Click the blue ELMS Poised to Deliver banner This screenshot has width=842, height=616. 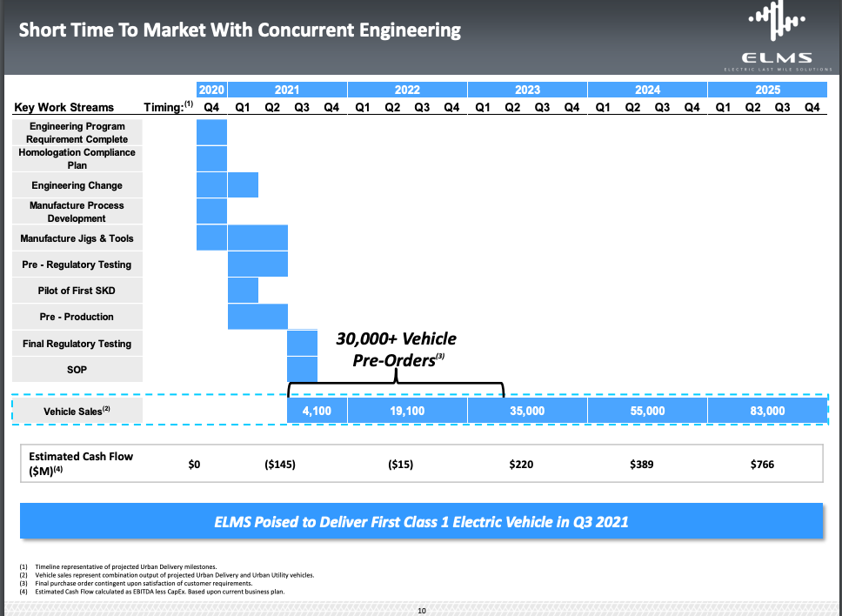(x=421, y=522)
